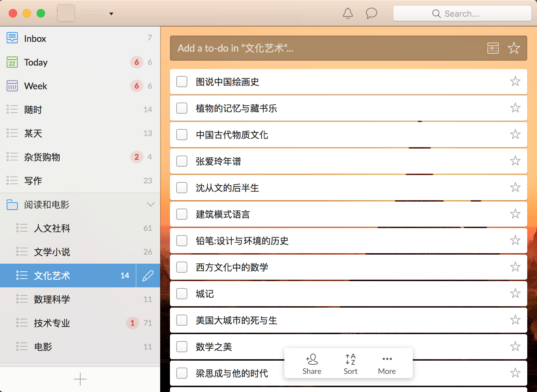Image resolution: width=537 pixels, height=392 pixels.
Task: Select the 数理科学 list
Action: (80, 299)
